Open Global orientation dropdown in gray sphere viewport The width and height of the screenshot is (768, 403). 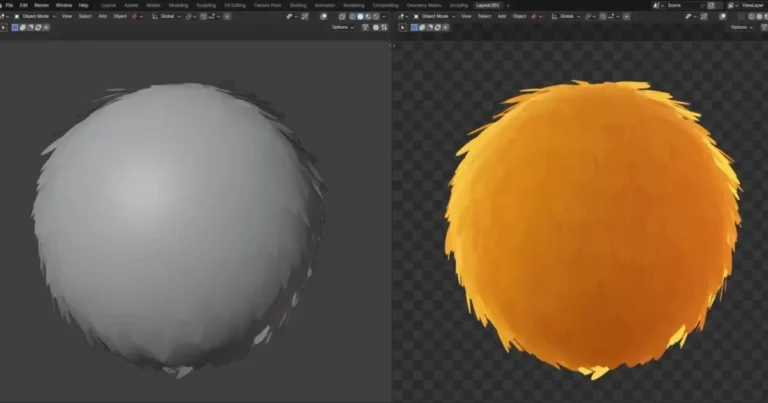click(166, 16)
